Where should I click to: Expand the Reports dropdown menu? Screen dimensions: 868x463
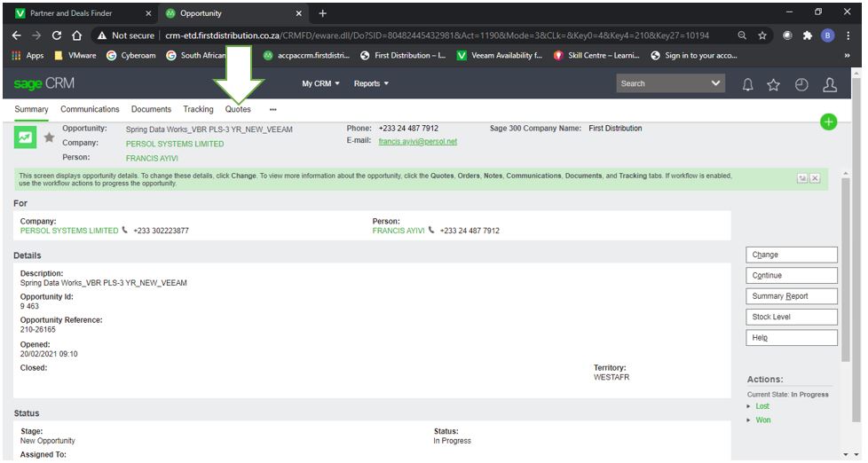[371, 83]
